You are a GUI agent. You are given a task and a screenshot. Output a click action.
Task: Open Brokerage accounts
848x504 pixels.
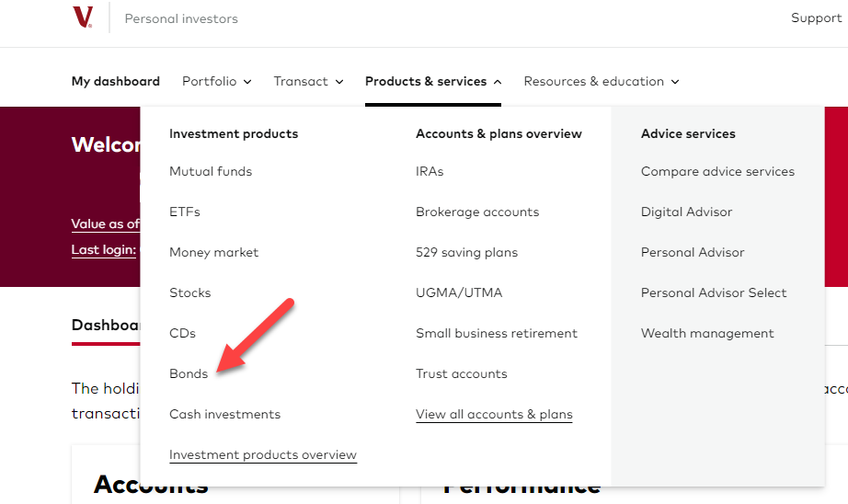click(477, 212)
